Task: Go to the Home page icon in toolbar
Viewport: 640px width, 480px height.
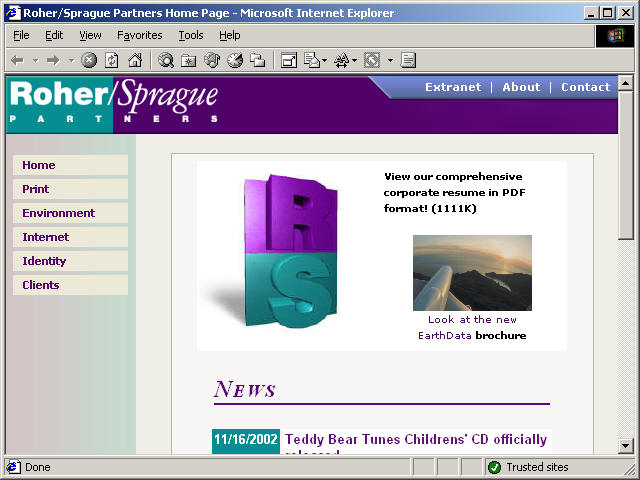Action: tap(135, 60)
